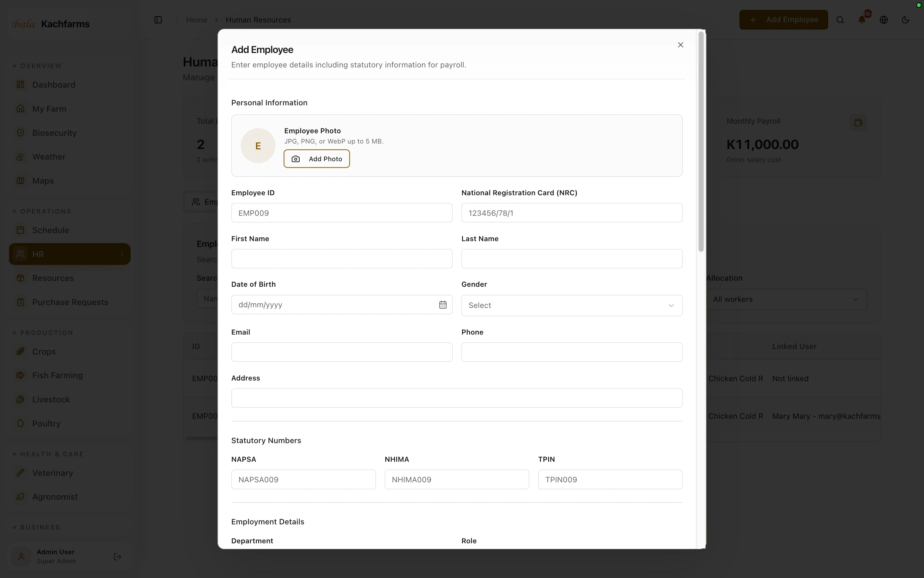Open the search magnifier icon
The height and width of the screenshot is (578, 924).
tap(840, 20)
